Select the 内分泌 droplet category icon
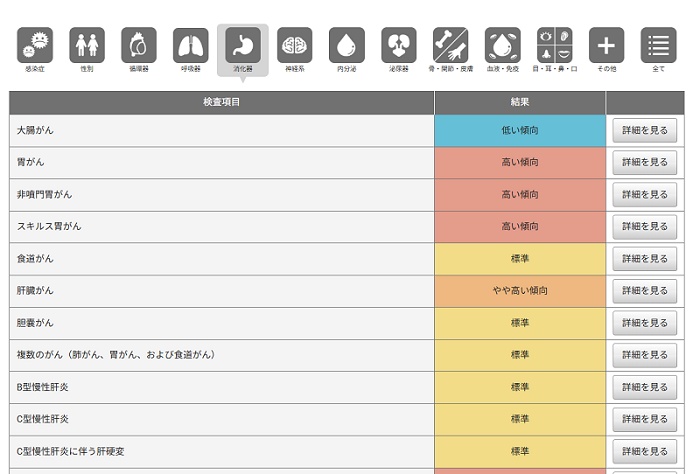This screenshot has height=474, width=700. point(347,46)
